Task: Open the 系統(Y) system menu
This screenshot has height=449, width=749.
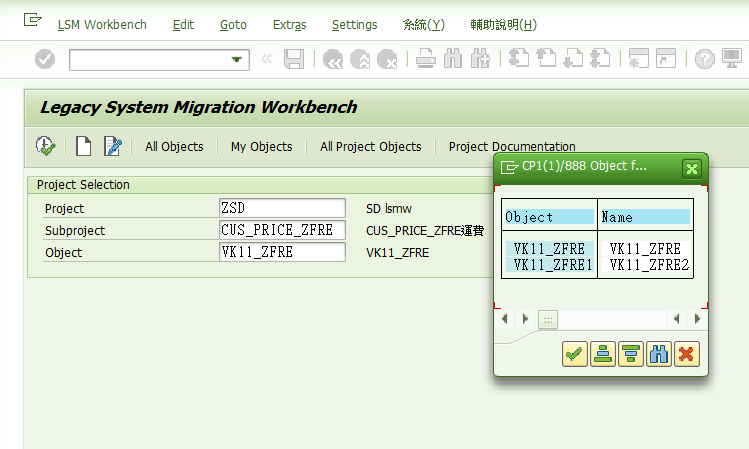Action: [424, 25]
